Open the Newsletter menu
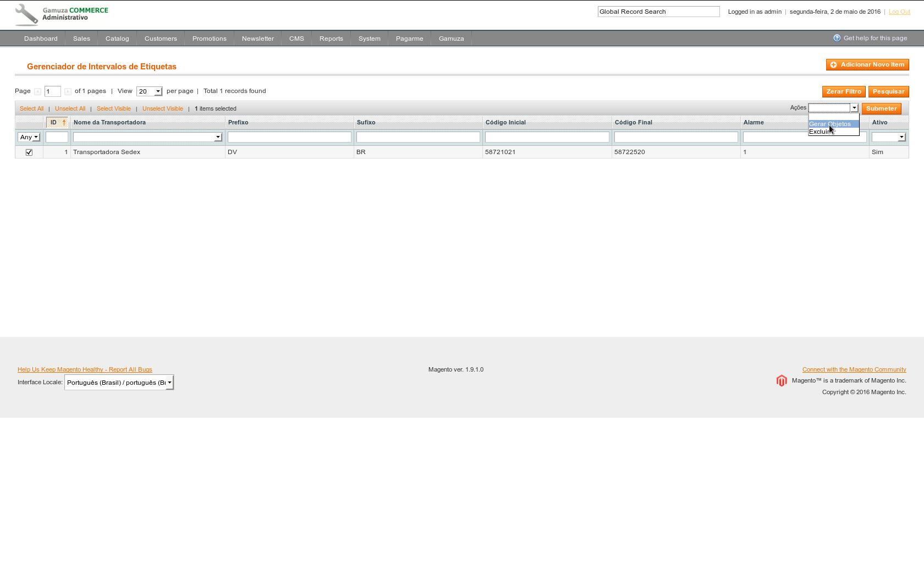 tap(258, 39)
